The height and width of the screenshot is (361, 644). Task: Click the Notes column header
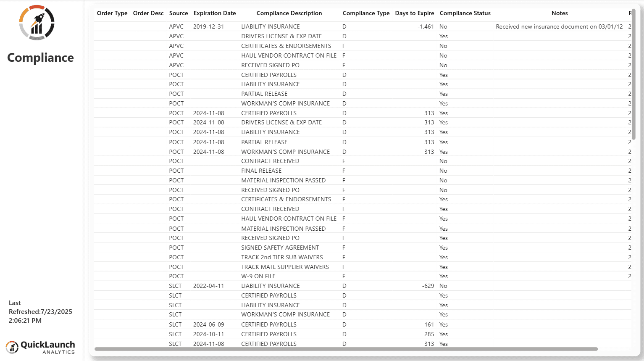[x=560, y=13]
